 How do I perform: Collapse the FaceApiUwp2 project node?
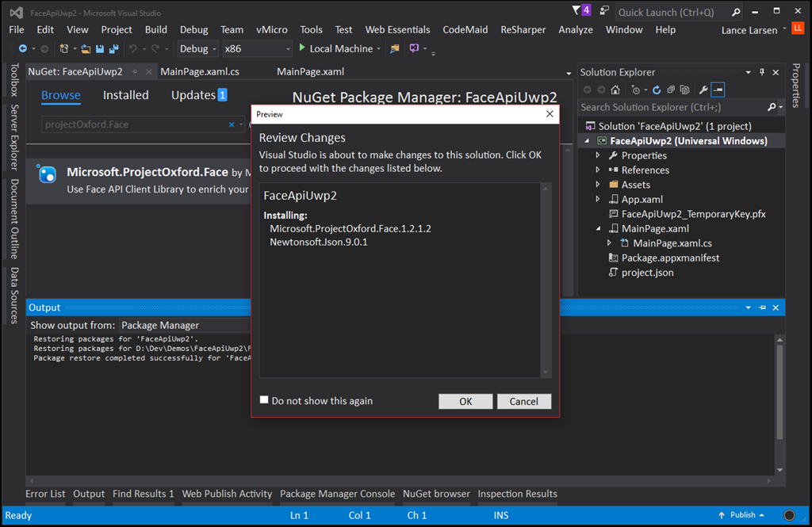588,141
